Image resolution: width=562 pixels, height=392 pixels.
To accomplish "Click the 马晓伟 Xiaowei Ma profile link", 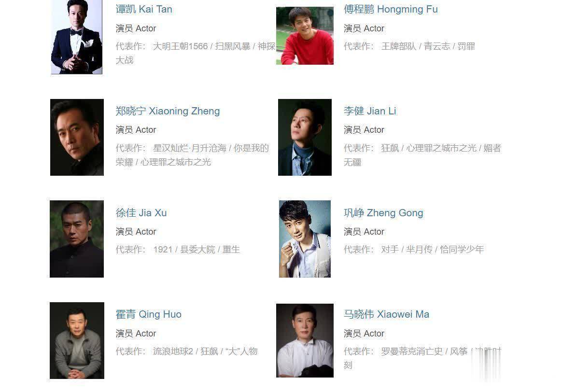I will pyautogui.click(x=386, y=314).
